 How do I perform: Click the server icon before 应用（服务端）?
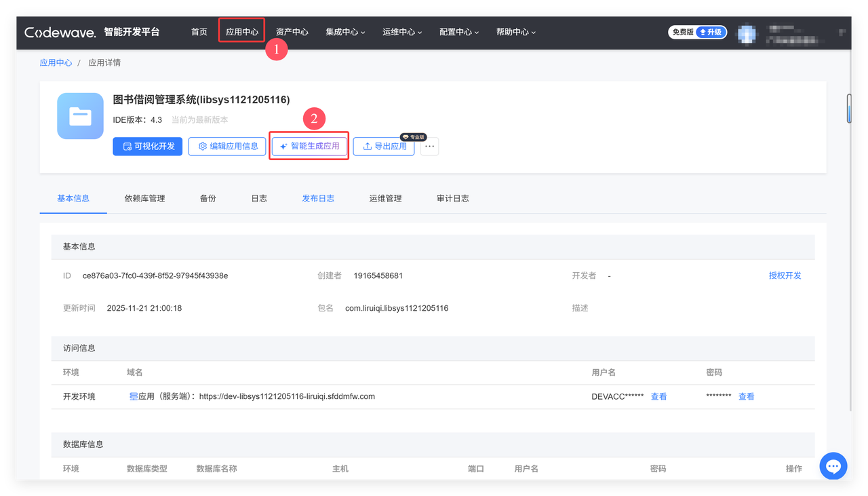click(x=134, y=396)
